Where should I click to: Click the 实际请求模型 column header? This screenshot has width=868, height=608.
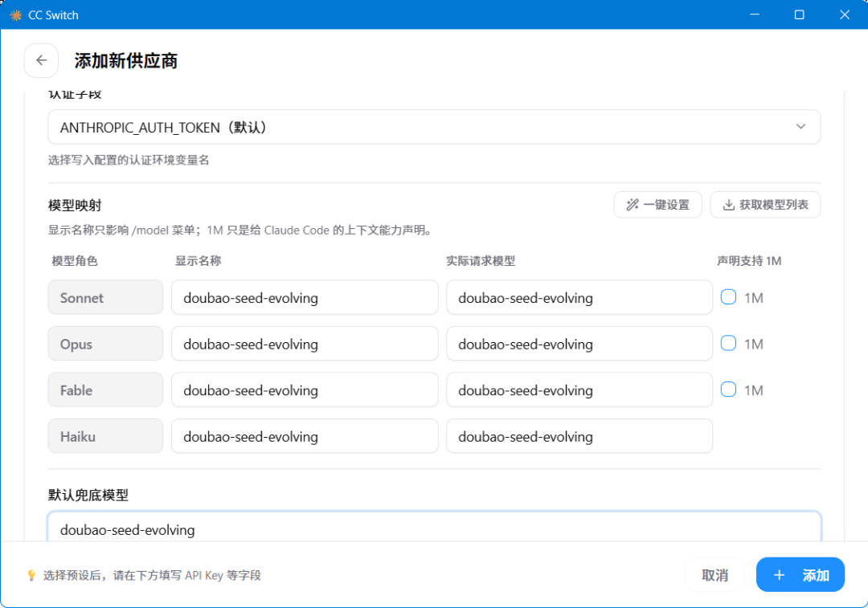click(481, 261)
